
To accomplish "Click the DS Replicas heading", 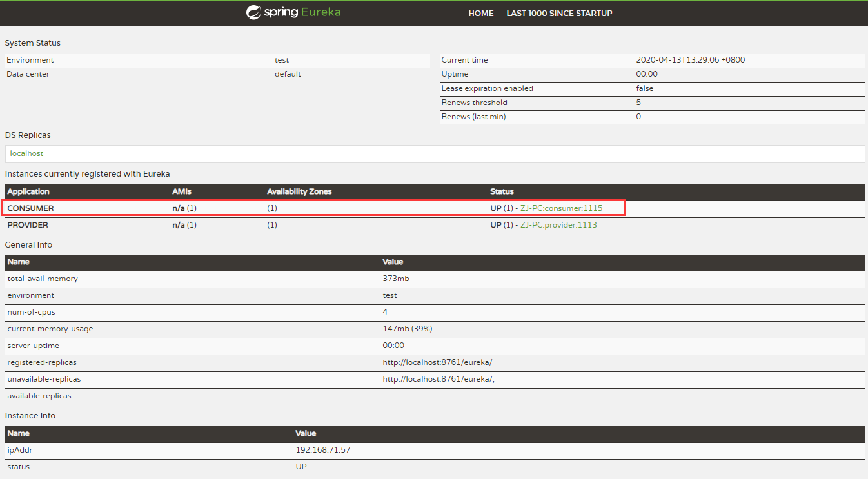I will 28,135.
